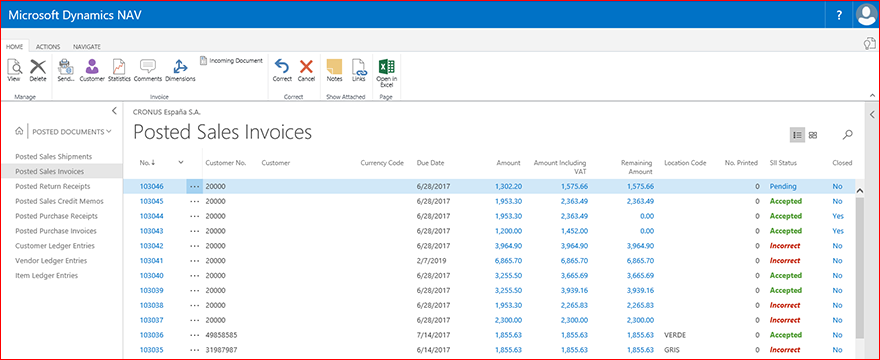The image size is (880, 360).
Task: Select the Actions ribbon tab
Action: (x=48, y=47)
